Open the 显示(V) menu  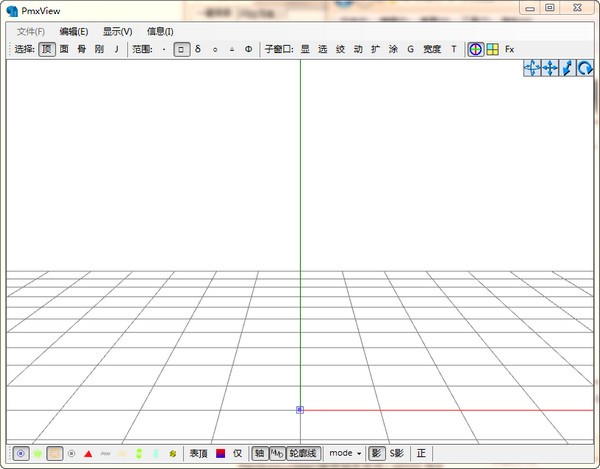117,31
